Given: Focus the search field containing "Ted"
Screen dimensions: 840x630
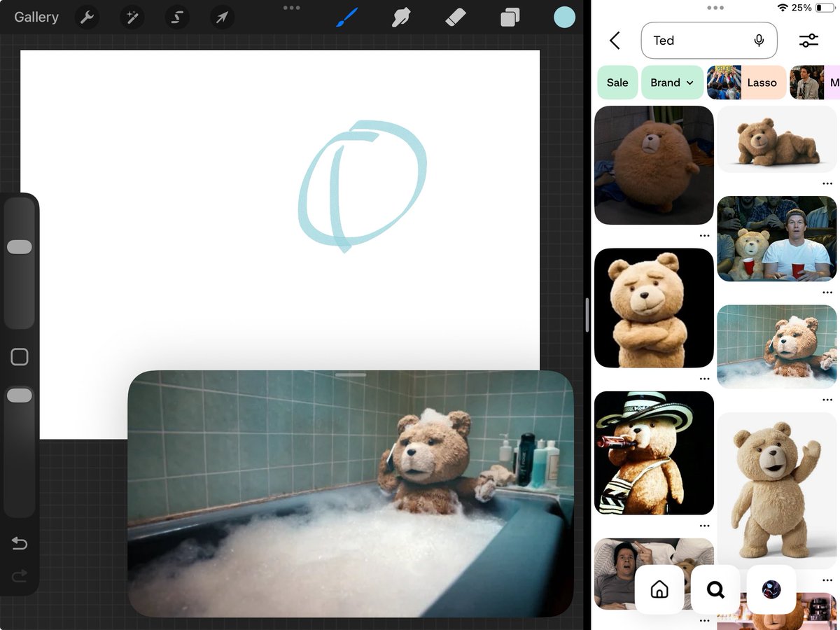Looking at the screenshot, I should pyautogui.click(x=709, y=41).
